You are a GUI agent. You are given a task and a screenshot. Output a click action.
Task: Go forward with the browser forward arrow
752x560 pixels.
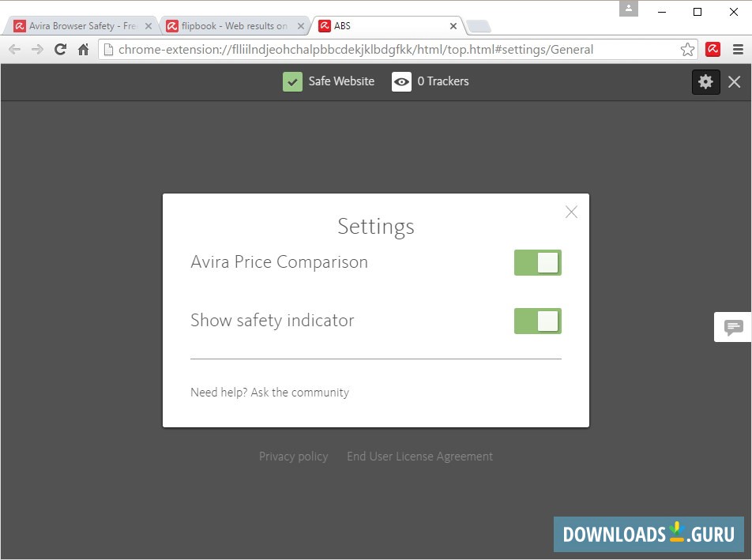[37, 50]
